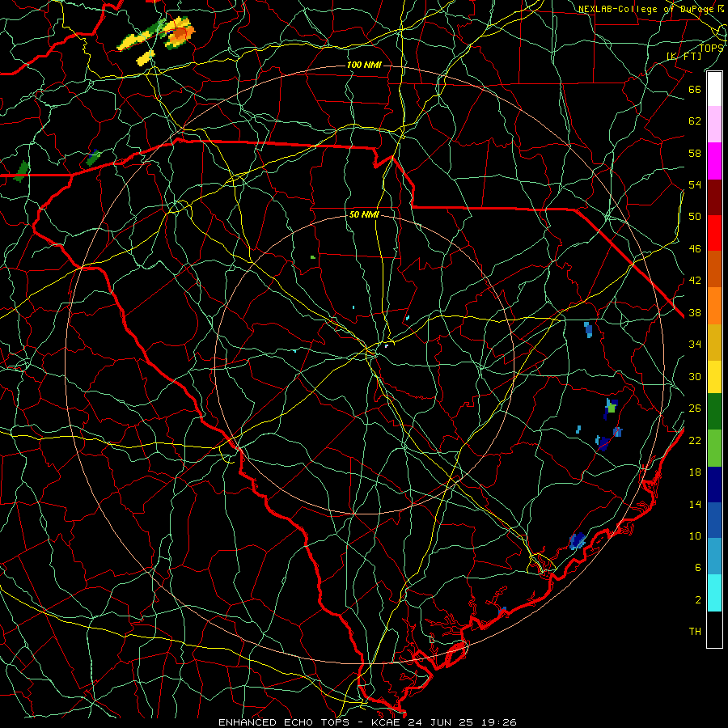Click the 18 legend value
This screenshot has height=728, width=728.
695,472
